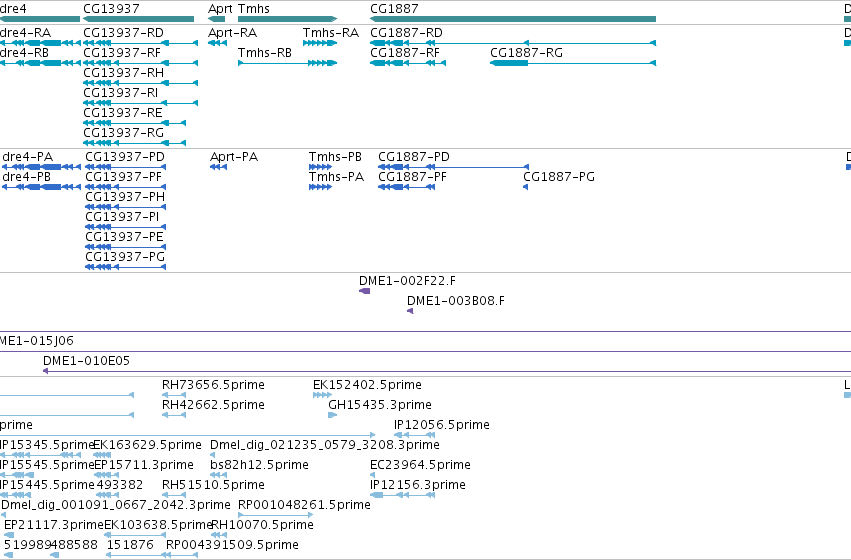Select EST RH51510.5prime
The height and width of the screenshot is (560, 851).
[174, 495]
